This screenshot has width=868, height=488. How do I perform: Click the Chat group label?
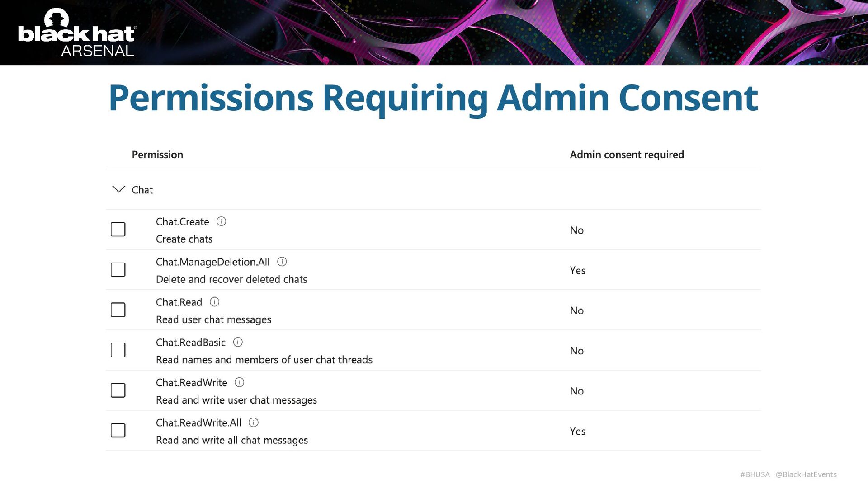[x=142, y=190]
